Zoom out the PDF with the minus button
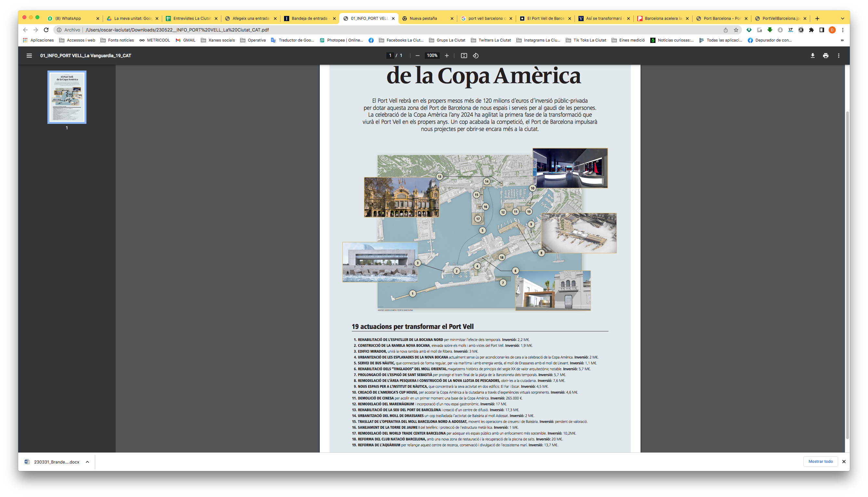The height and width of the screenshot is (497, 868). tap(417, 56)
